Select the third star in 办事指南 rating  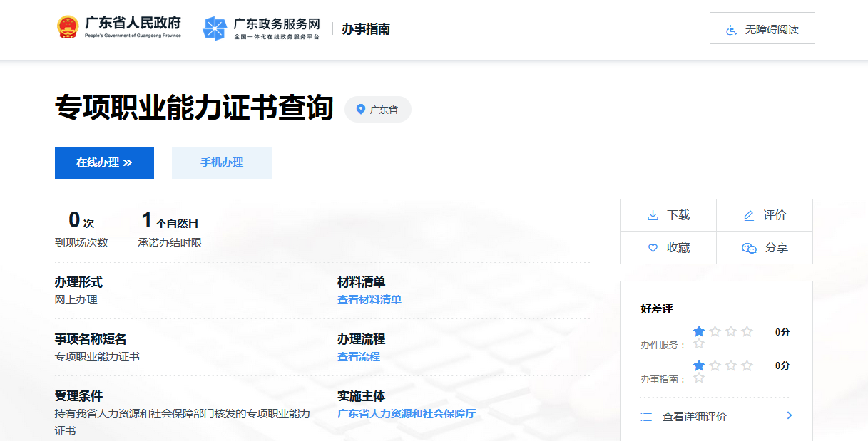click(x=731, y=365)
